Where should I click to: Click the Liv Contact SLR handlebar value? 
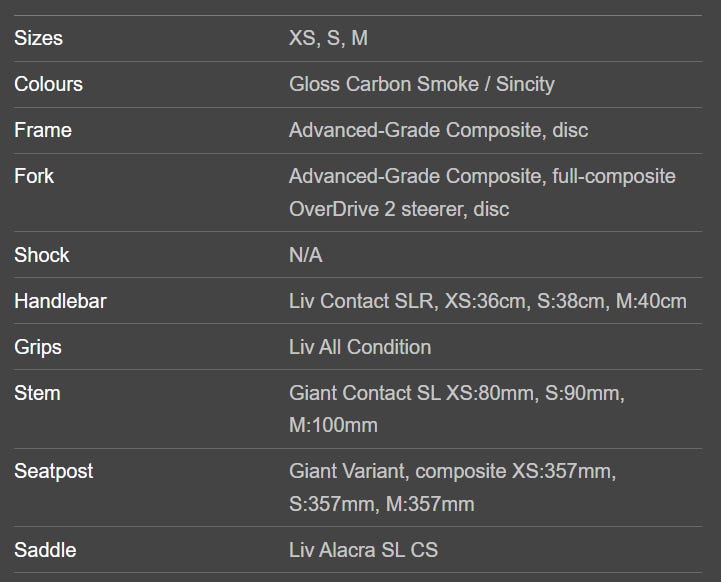tap(487, 301)
